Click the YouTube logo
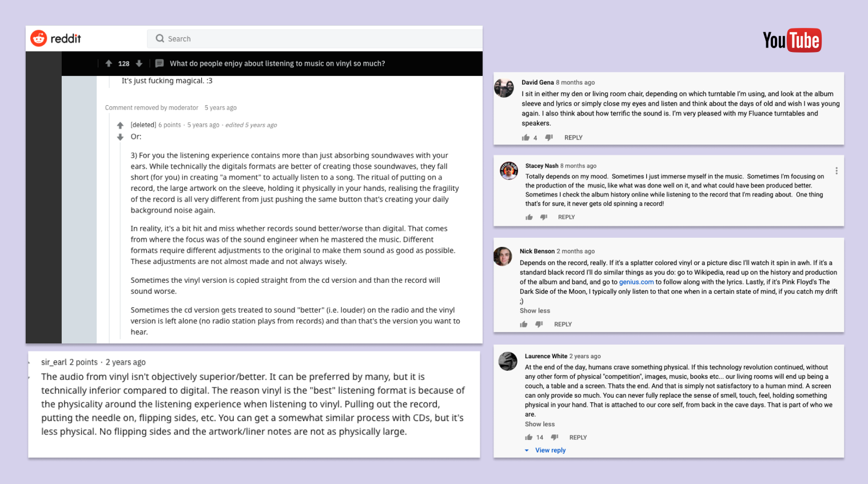This screenshot has height=484, width=868. pyautogui.click(x=792, y=41)
